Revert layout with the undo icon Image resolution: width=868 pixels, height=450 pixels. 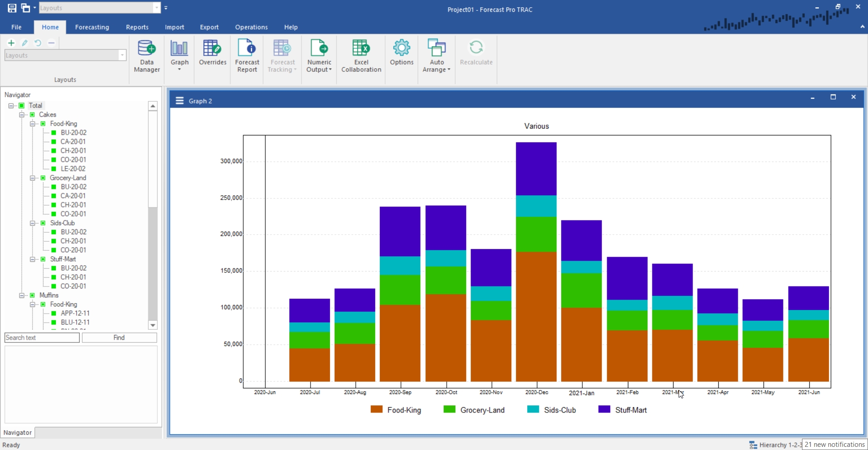point(38,43)
